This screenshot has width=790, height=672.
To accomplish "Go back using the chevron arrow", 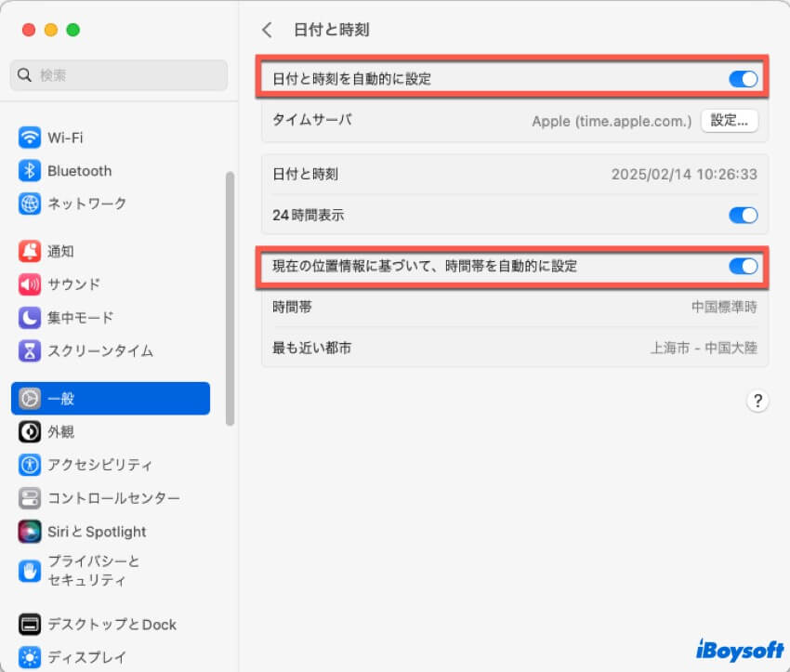I will tap(267, 30).
